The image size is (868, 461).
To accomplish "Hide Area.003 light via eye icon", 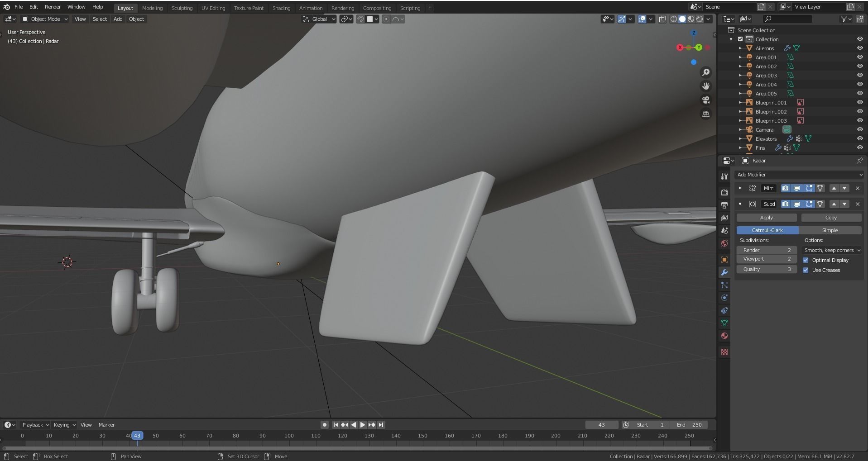I will [859, 75].
